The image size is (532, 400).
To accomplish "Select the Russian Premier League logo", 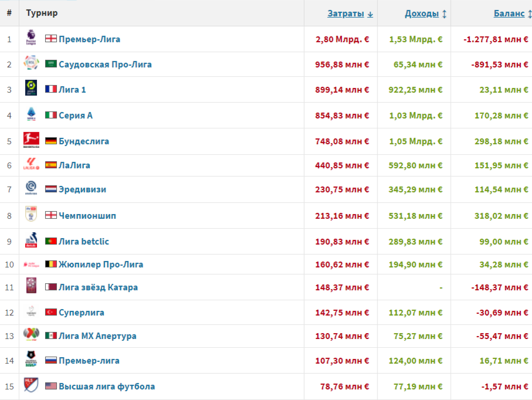I will [31, 359].
